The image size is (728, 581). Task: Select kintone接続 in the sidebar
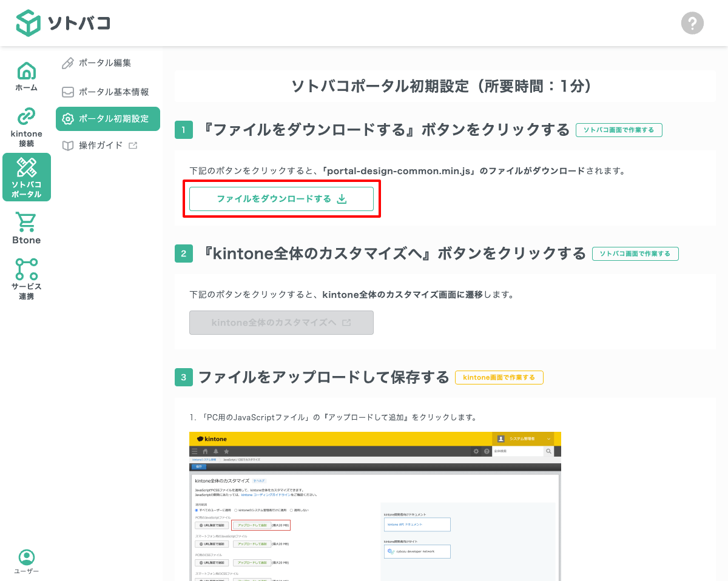point(26,126)
